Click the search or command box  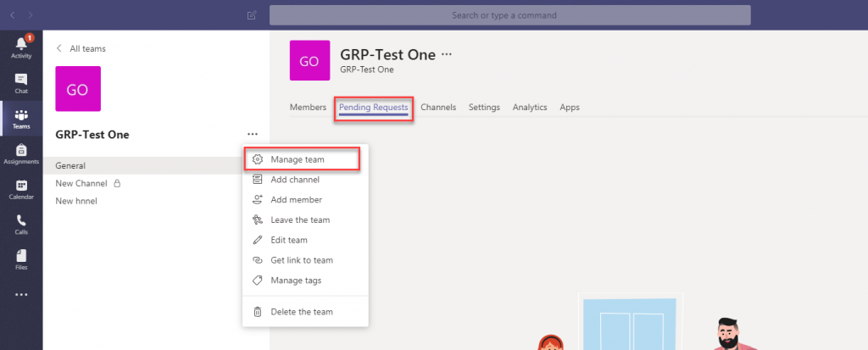[x=509, y=15]
